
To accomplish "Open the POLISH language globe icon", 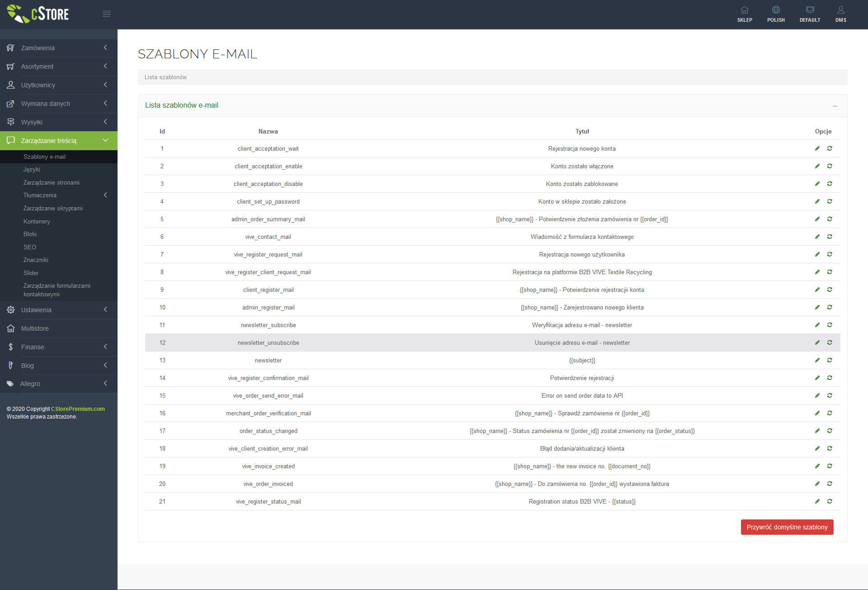I will tap(776, 14).
